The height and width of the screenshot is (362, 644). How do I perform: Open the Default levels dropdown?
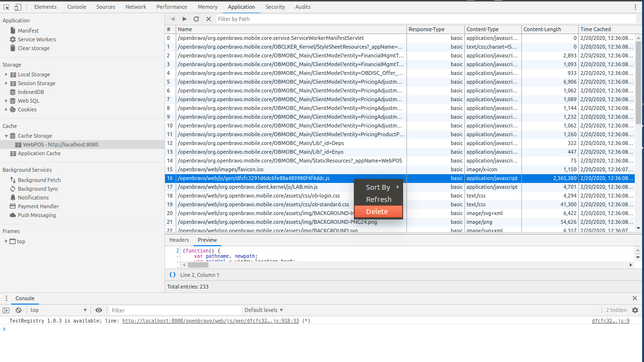coord(263,310)
